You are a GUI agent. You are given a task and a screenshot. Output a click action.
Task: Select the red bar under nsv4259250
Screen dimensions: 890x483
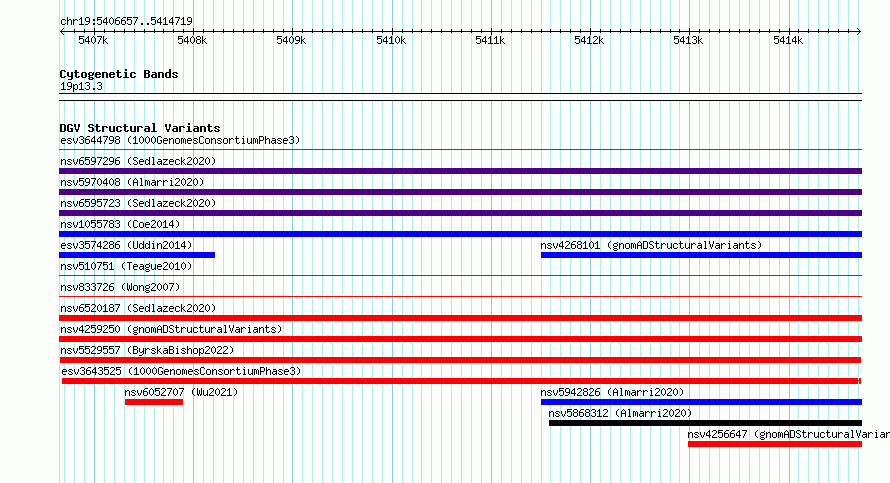(x=460, y=339)
